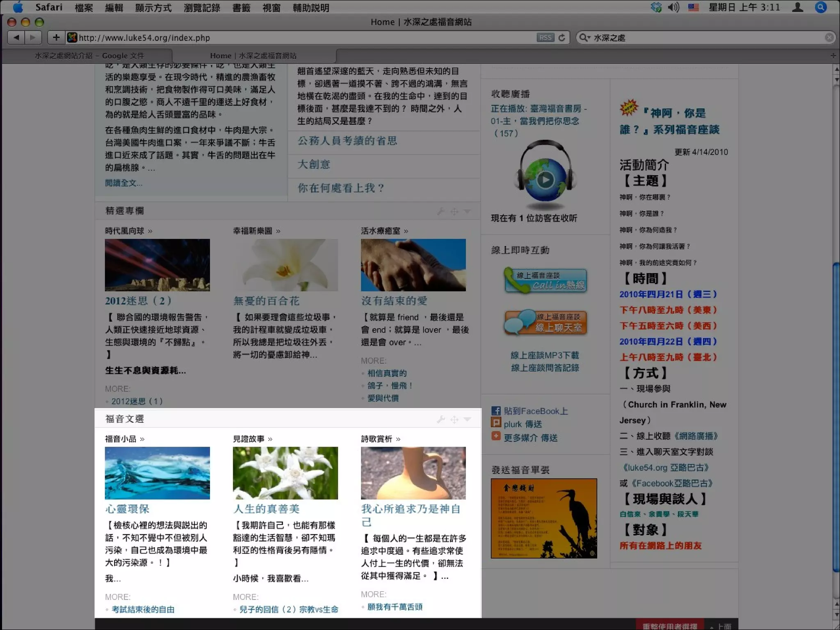Click the volume icon in menu bar

[673, 7]
